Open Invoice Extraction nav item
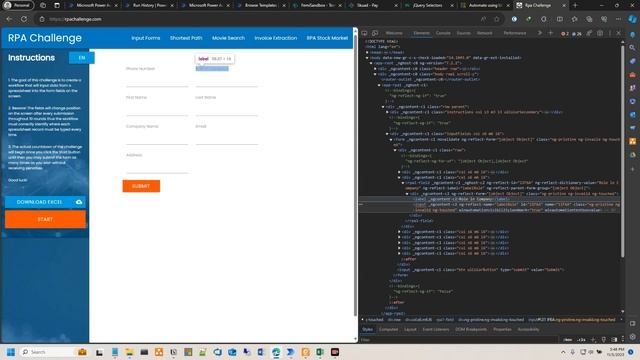This screenshot has width=640, height=360. click(276, 38)
